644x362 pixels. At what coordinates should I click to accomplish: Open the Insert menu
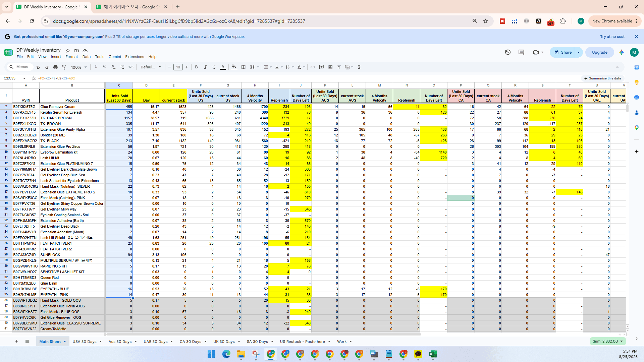coord(56,57)
